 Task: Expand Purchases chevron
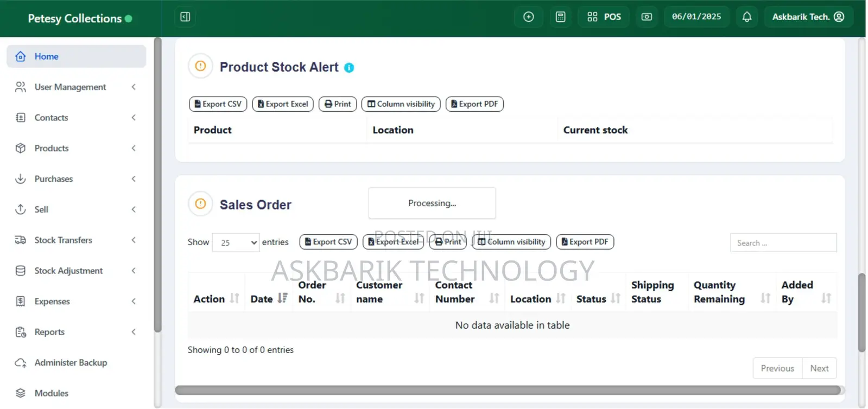click(134, 179)
